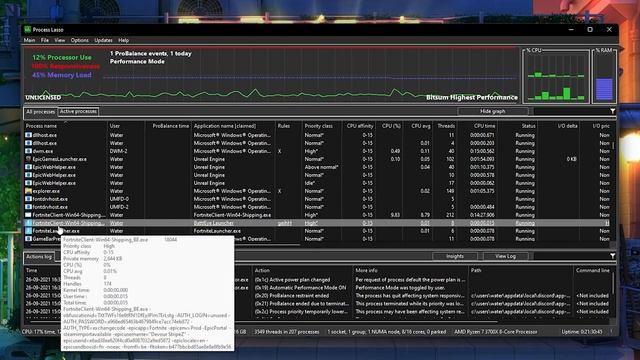Click the '12% Processor Use' graph label
The image size is (640, 360).
(x=62, y=58)
